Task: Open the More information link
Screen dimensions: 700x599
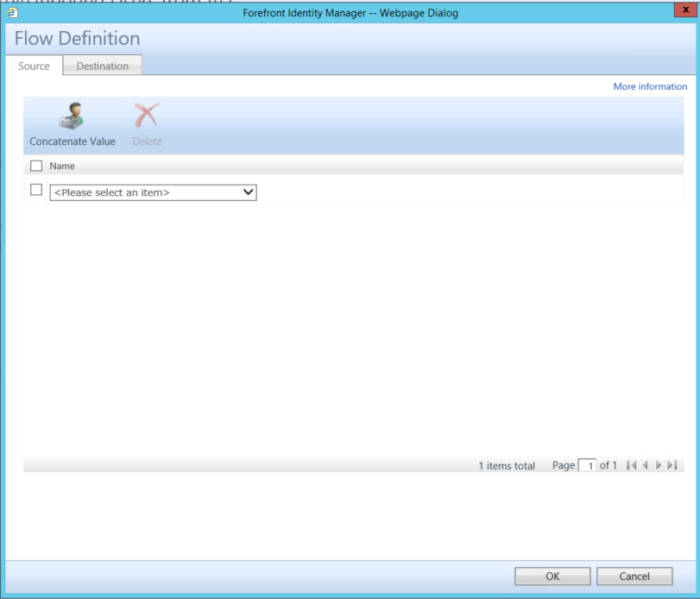Action: click(x=650, y=86)
